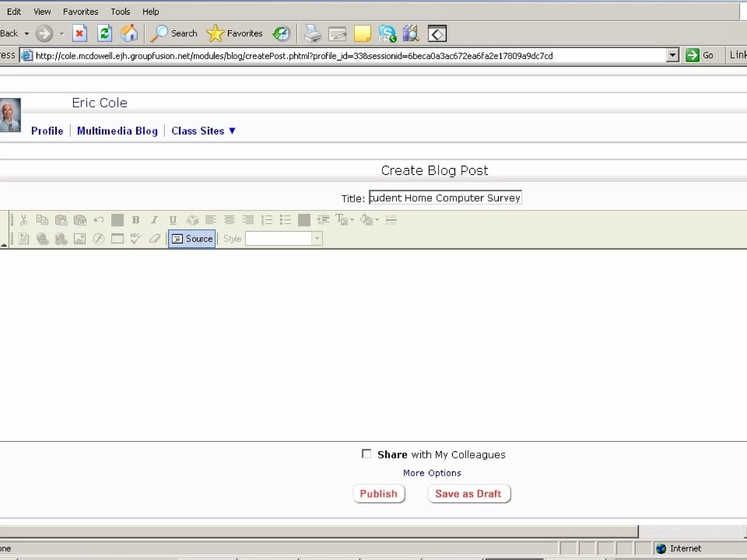Toggle Underline formatting

click(173, 220)
